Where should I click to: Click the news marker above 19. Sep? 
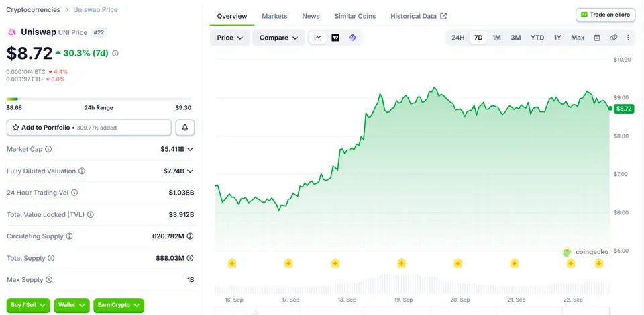point(401,263)
